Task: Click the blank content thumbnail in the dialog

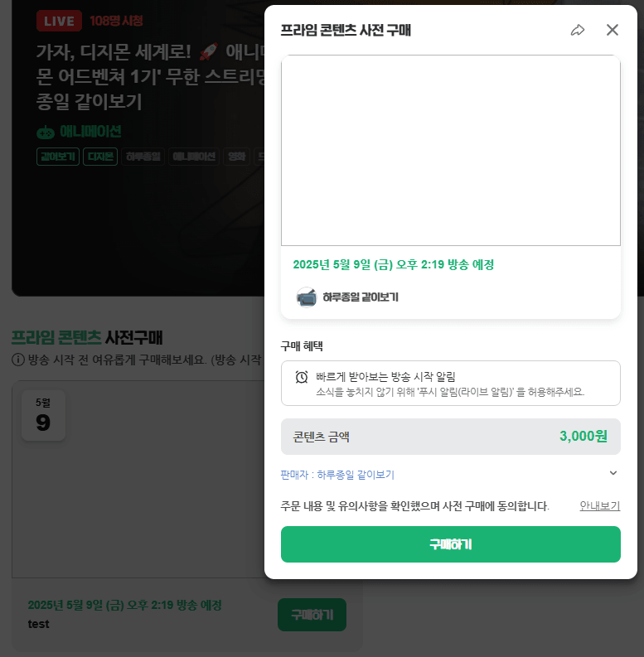Action: pos(451,151)
